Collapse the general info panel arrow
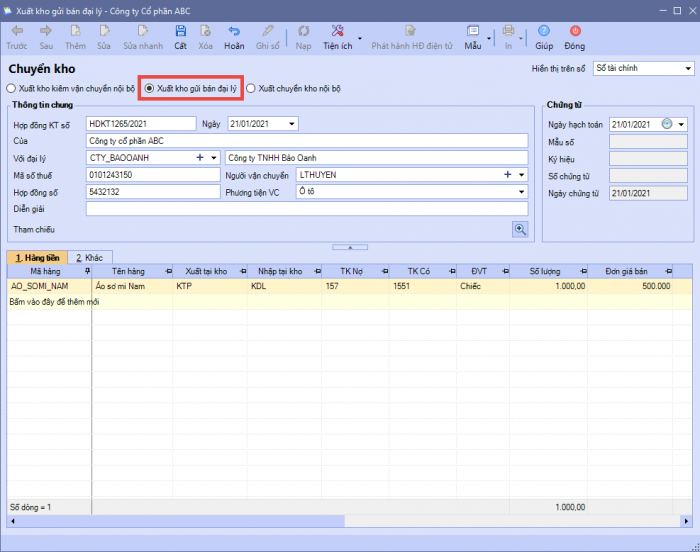 click(350, 246)
